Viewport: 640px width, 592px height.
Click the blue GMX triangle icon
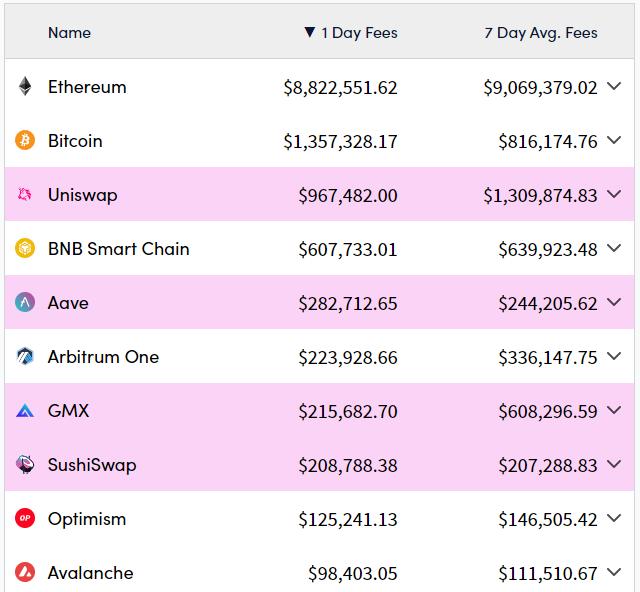(x=25, y=411)
